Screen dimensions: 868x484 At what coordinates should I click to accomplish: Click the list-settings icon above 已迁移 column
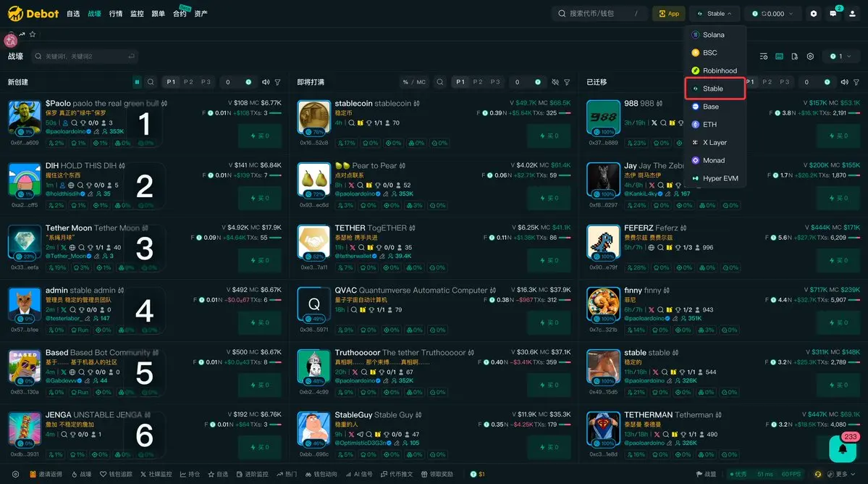(764, 57)
